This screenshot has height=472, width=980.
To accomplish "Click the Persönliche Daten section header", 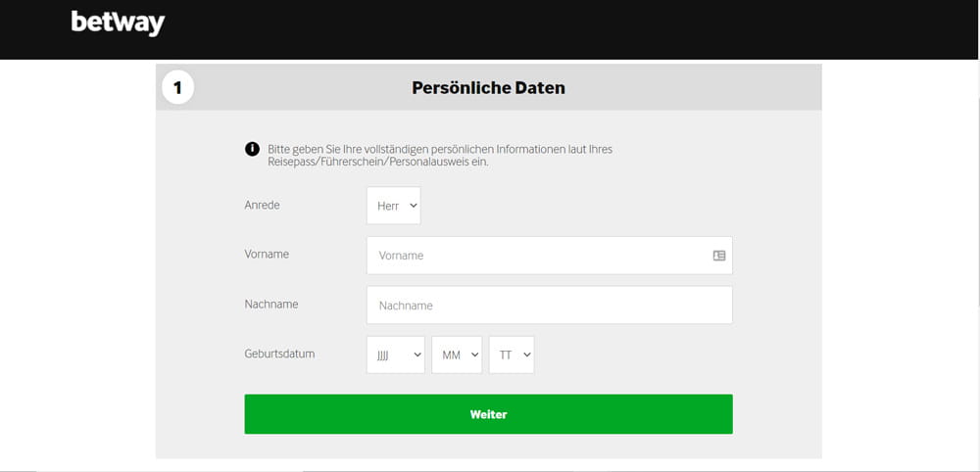I will coord(488,88).
